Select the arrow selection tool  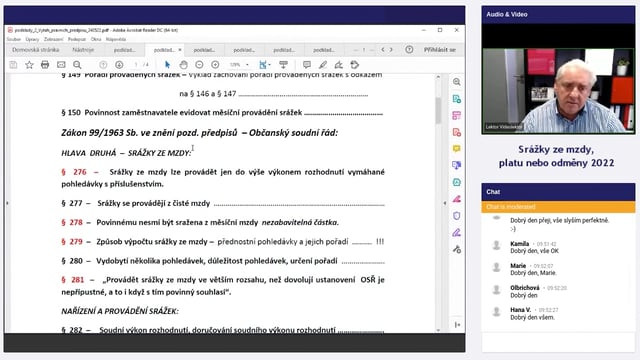[167, 65]
